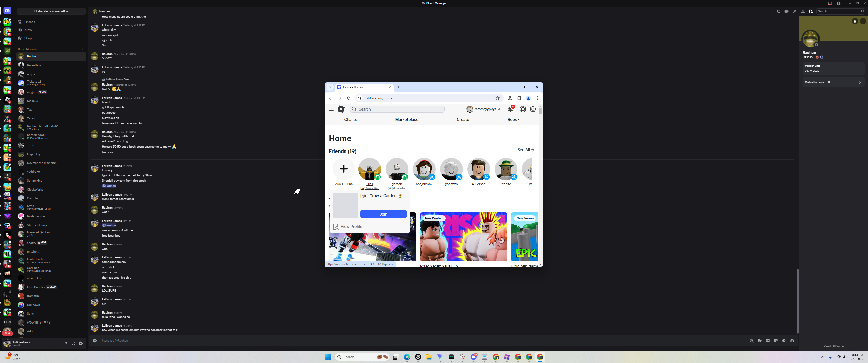Image resolution: width=868 pixels, height=363 pixels.
Task: Click View Profile in friend popup
Action: [370, 227]
